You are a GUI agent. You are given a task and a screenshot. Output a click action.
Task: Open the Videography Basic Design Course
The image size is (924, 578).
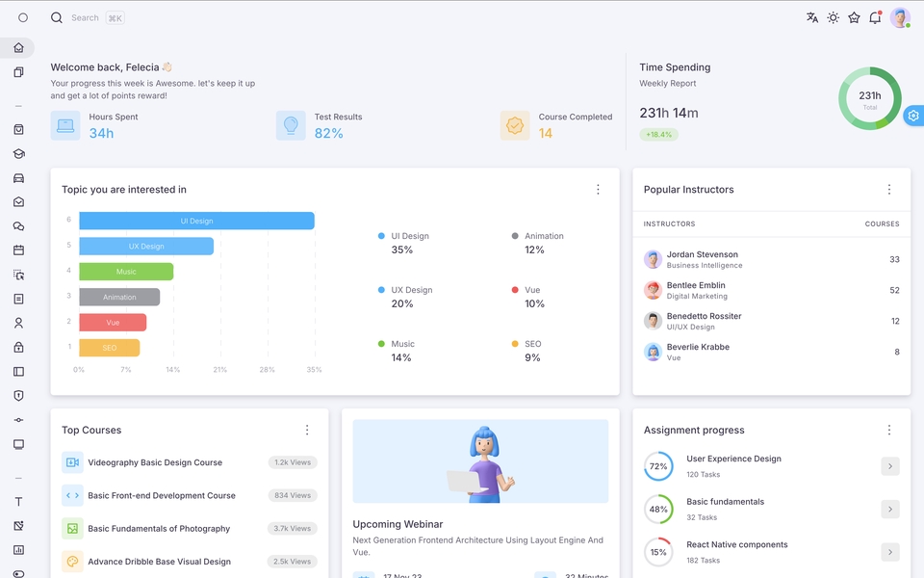[155, 462]
